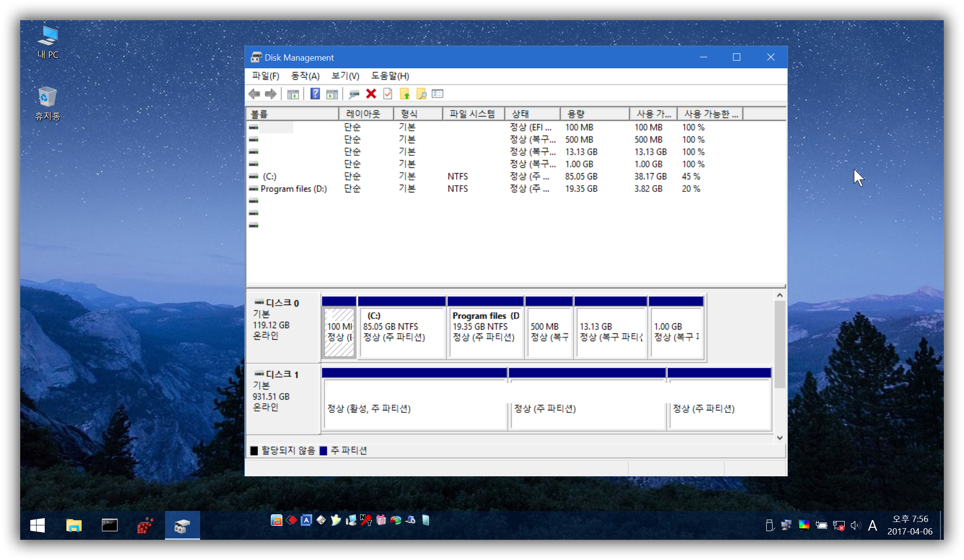Image resolution: width=964 pixels, height=560 pixels.
Task: Select the (C:) 85.05 GB NTFS partition block
Action: (x=402, y=332)
